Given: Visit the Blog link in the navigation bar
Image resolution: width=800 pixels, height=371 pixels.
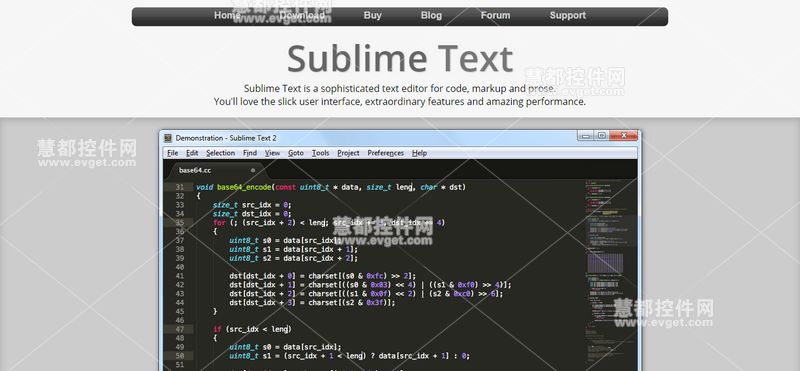Looking at the screenshot, I should (x=431, y=15).
